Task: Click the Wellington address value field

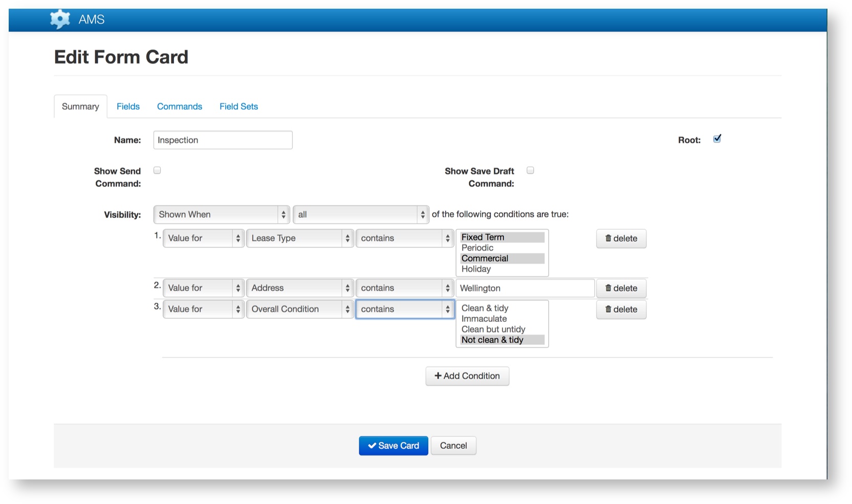Action: (x=525, y=288)
